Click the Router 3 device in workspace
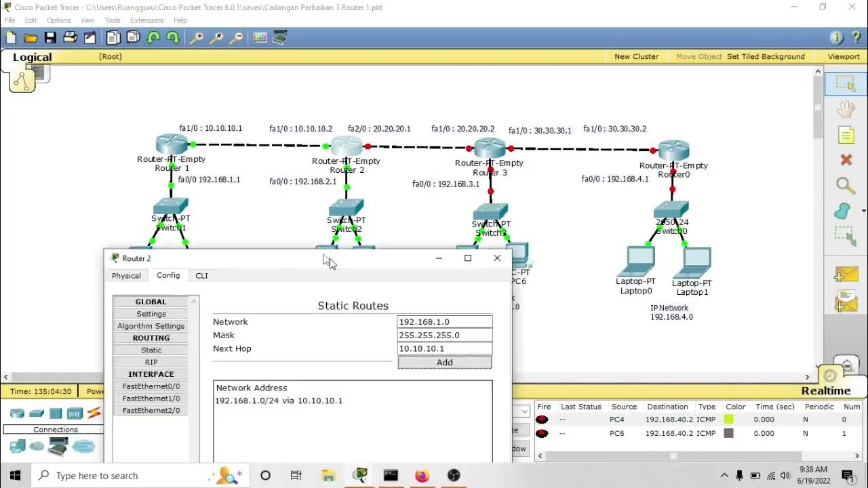Screen dimensions: 868x488 pos(490,148)
